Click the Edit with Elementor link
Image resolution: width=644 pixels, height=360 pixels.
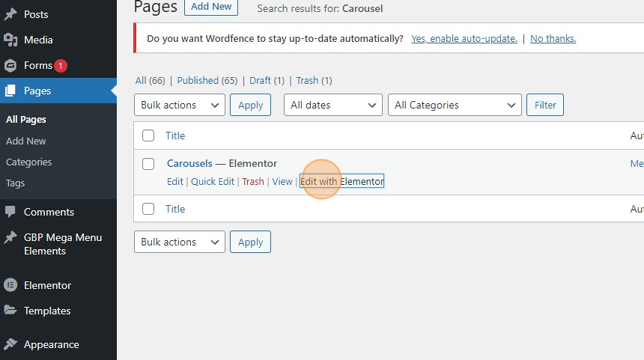coord(341,181)
